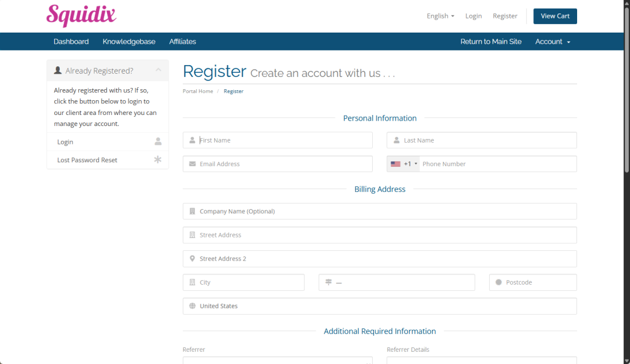
Task: Click the envelope icon in Email Address field
Action: 193,164
